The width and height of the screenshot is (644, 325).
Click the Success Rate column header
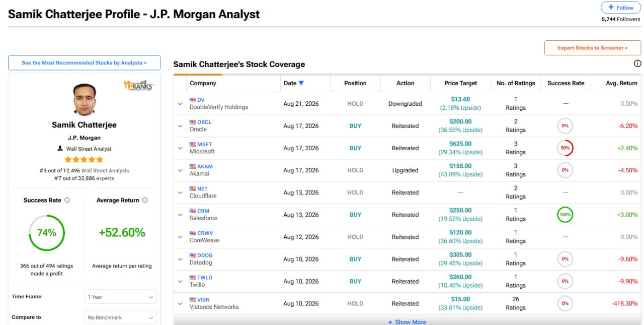(x=566, y=83)
